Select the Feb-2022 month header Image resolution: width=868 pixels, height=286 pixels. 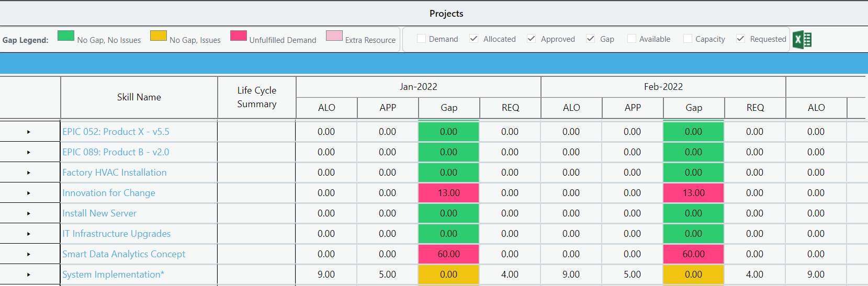tap(663, 87)
